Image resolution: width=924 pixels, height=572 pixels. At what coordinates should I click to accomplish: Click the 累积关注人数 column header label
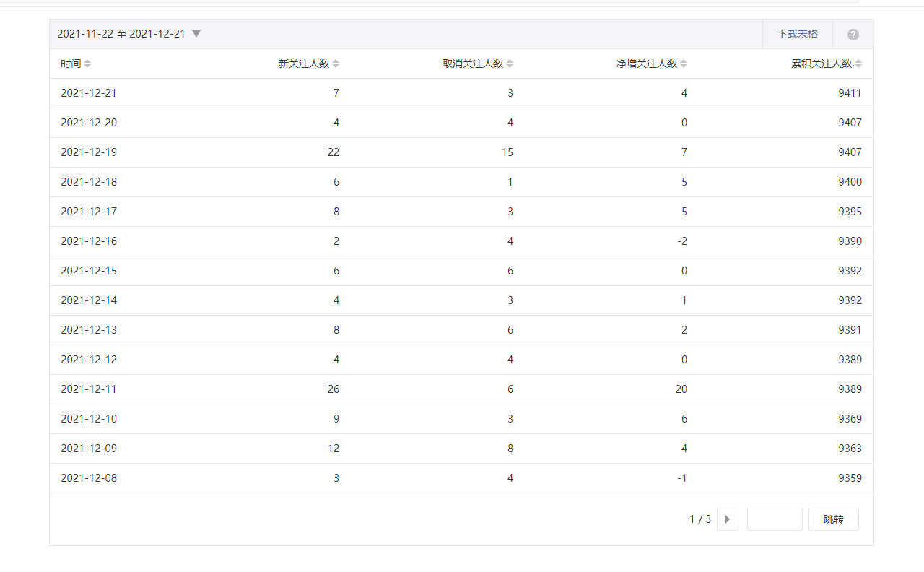pos(821,64)
